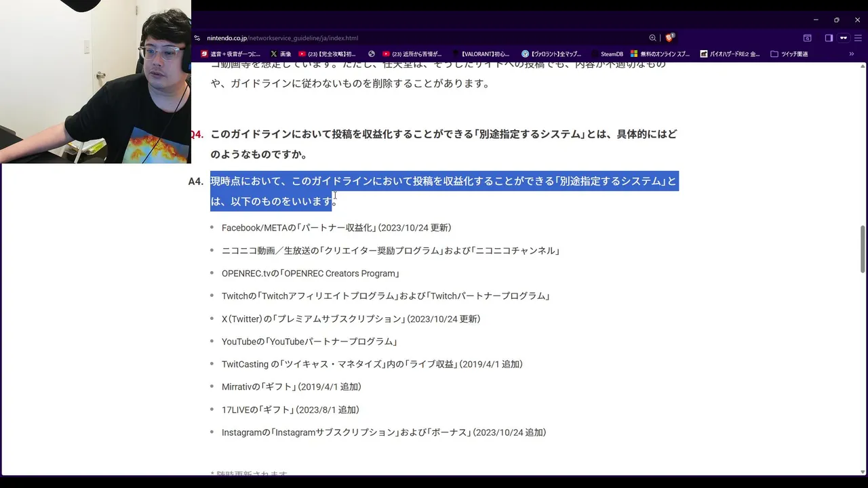Viewport: 868px width, 488px height.
Task: Open the toolbar icon left of the sidebar icon
Action: [807, 38]
